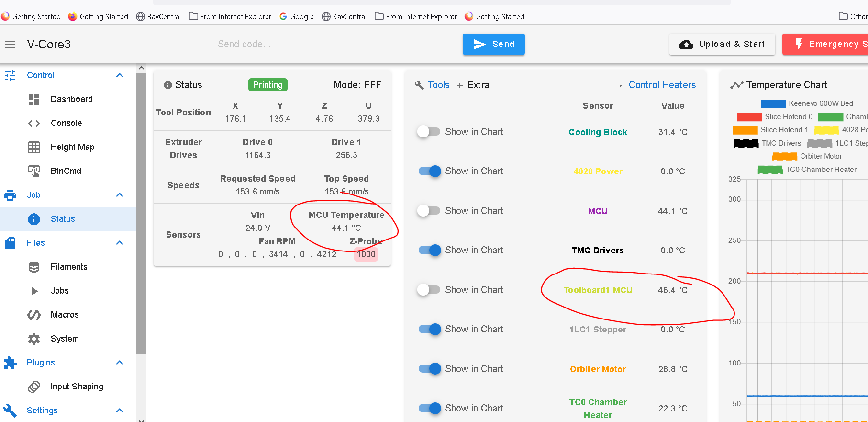Disable Show in Chart for TMC Drivers
Viewport: 868px width, 422px height.
tap(430, 250)
